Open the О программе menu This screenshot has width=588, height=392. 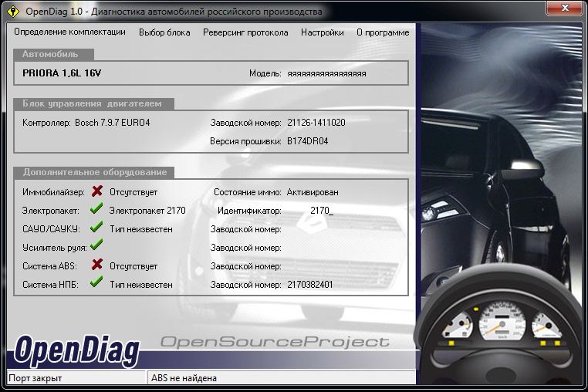383,32
